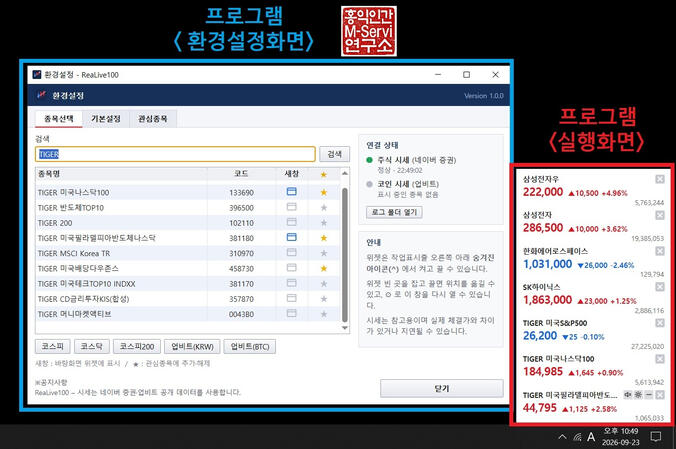Select the TIGER 200 row name
The image size is (676, 449).
55,223
